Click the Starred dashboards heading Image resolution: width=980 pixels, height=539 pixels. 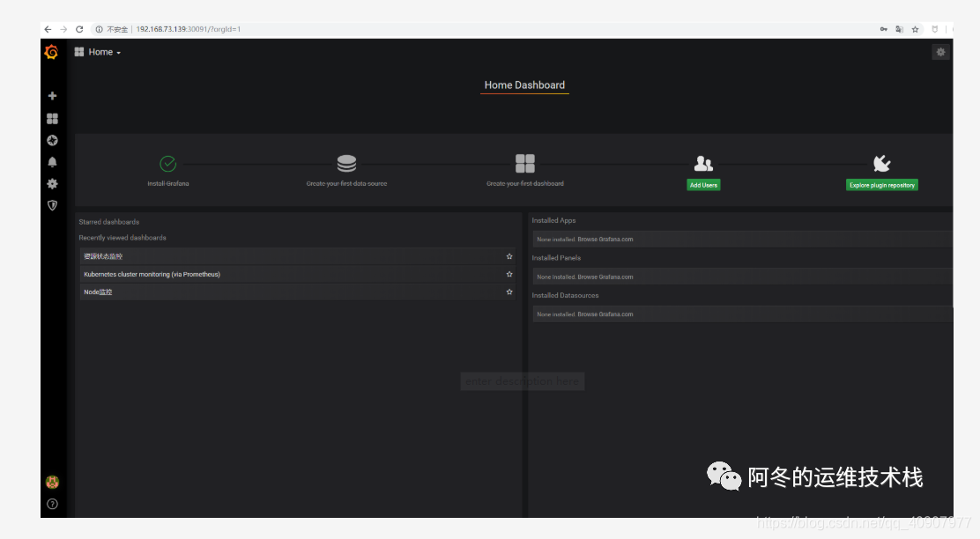coord(108,222)
